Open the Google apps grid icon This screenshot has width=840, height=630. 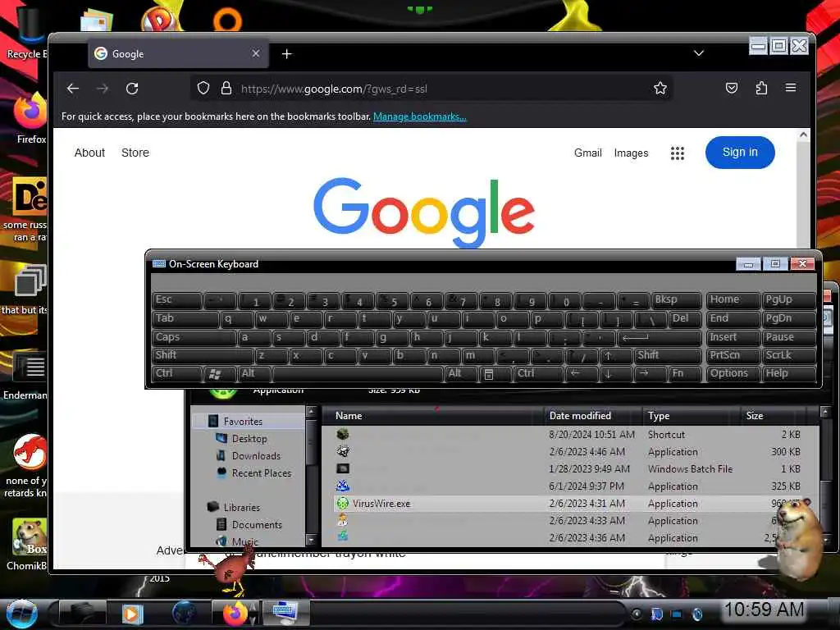677,153
